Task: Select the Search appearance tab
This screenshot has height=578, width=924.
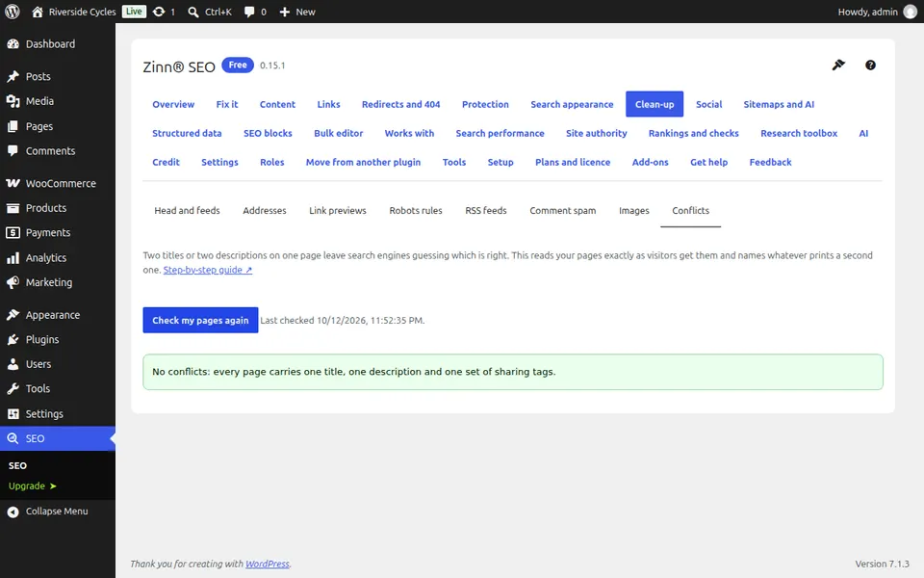Action: pos(572,104)
